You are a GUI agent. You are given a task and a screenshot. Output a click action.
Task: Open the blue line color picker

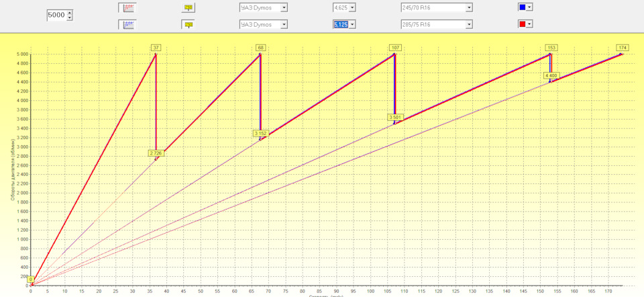coord(526,7)
